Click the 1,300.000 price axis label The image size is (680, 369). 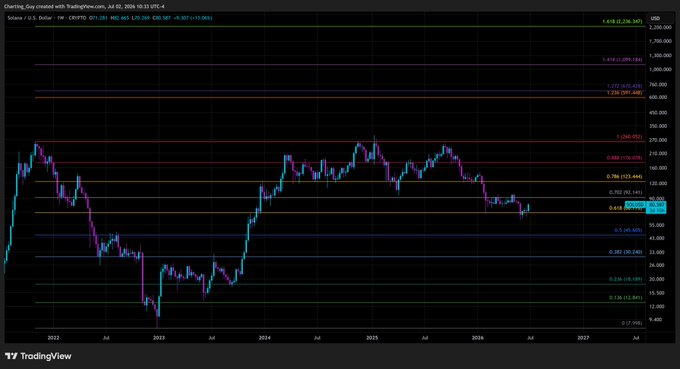[660, 56]
